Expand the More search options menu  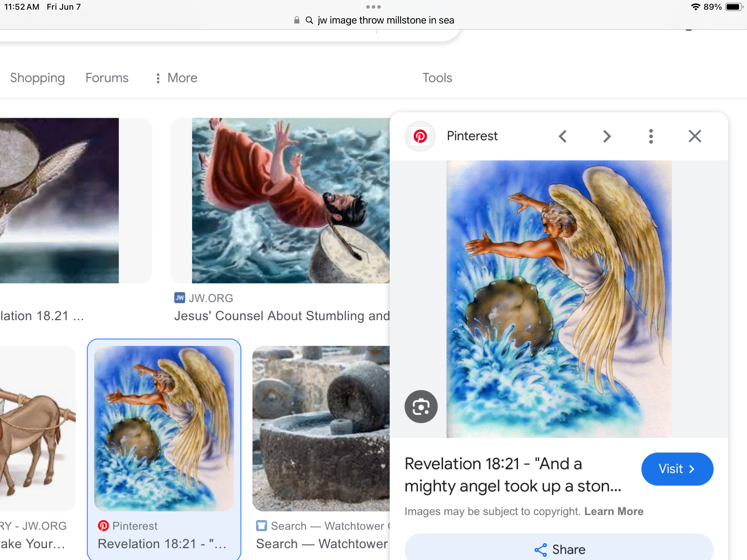[x=177, y=78]
